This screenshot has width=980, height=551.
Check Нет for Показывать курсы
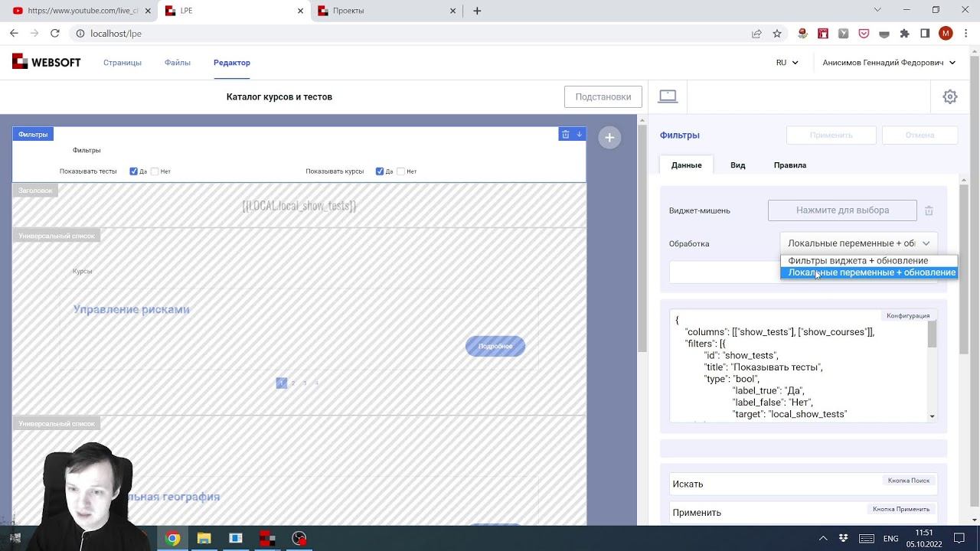coord(400,171)
